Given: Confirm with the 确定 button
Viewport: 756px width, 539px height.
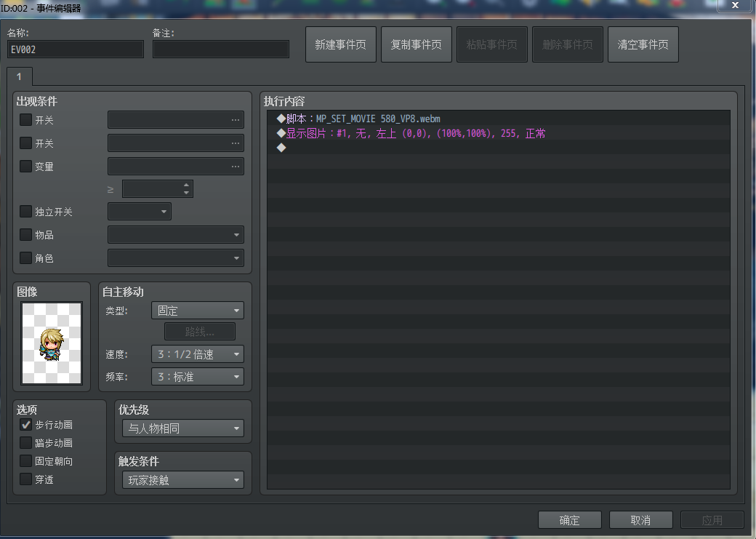Looking at the screenshot, I should coord(569,520).
